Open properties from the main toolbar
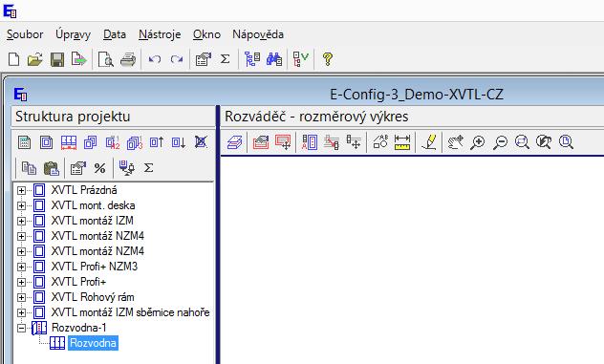Image resolution: width=604 pixels, height=364 pixels. coord(204,59)
